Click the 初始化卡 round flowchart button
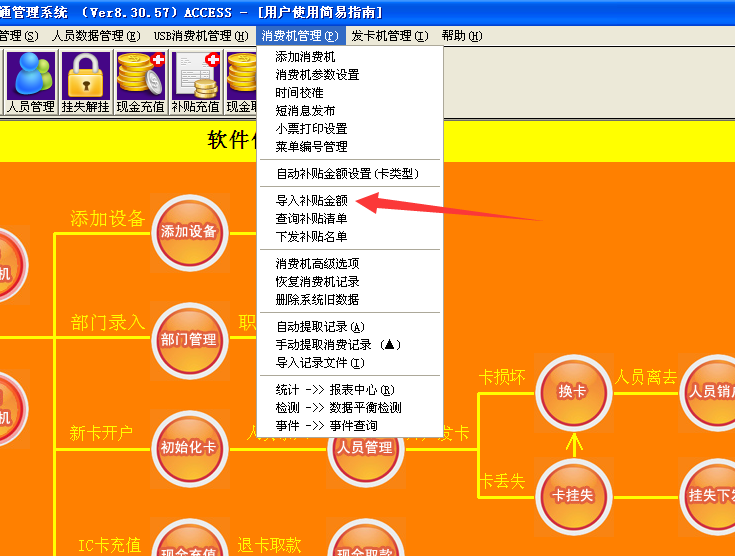Image resolution: width=735 pixels, height=556 pixels. (x=189, y=447)
